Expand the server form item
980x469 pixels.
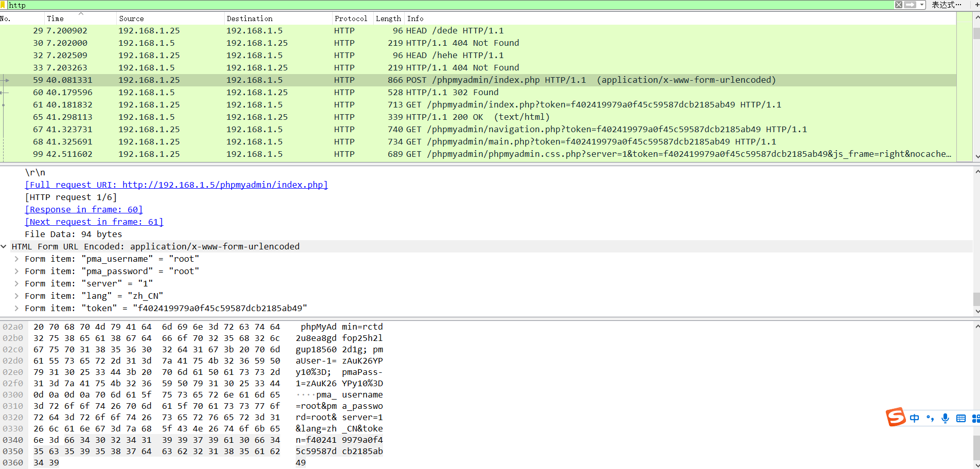[x=16, y=284]
